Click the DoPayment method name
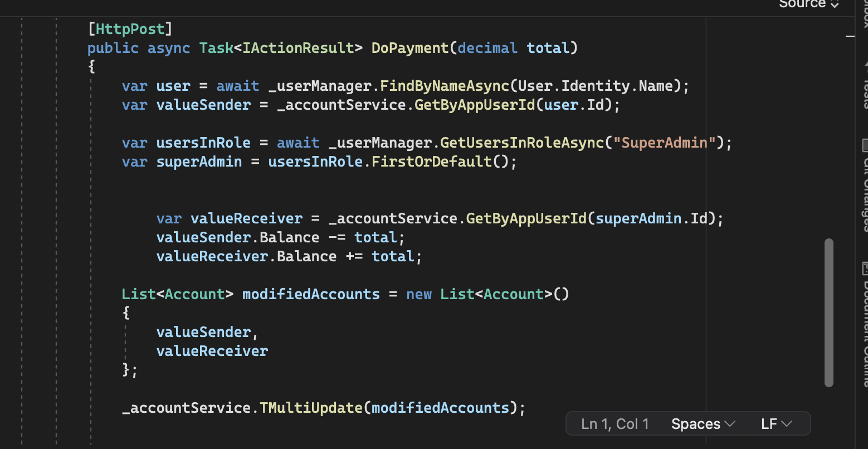Viewport: 868px width, 449px height. [409, 48]
